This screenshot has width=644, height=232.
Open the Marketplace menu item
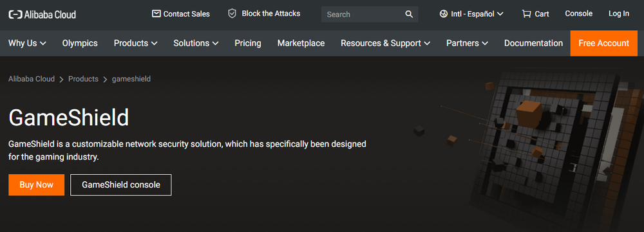pos(301,43)
